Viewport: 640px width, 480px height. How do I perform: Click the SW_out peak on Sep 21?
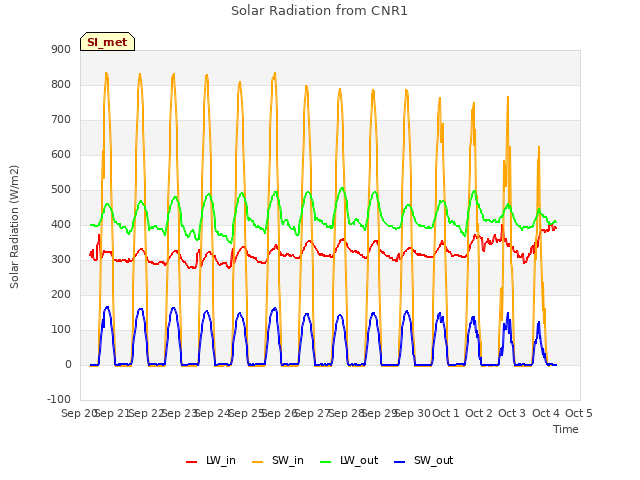click(x=107, y=307)
